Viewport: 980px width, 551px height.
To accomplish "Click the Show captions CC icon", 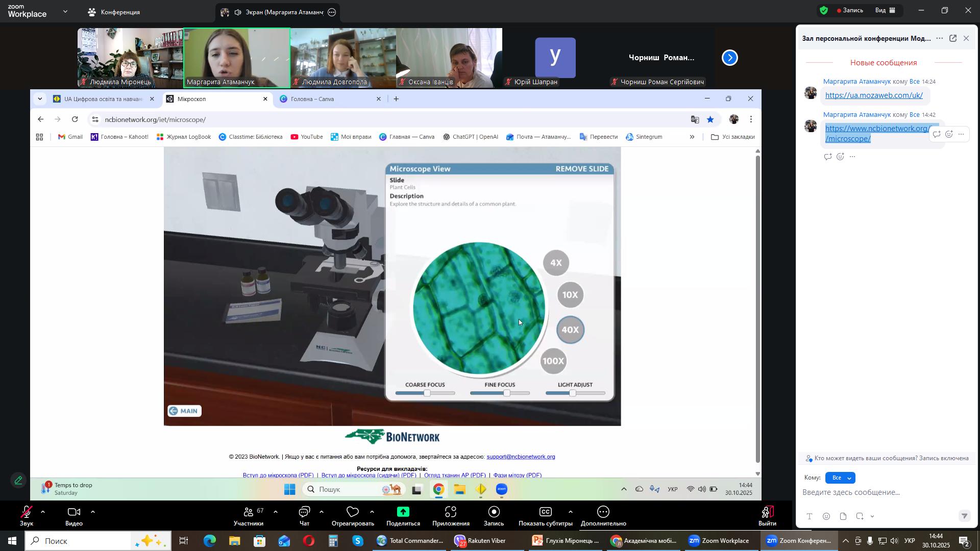I will click(x=545, y=512).
